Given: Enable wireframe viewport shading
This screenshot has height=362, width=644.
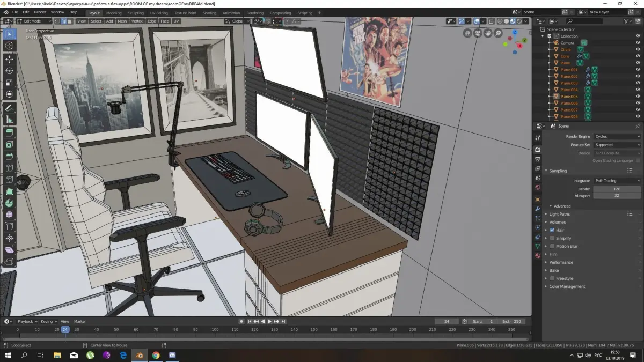Looking at the screenshot, I should [x=499, y=21].
